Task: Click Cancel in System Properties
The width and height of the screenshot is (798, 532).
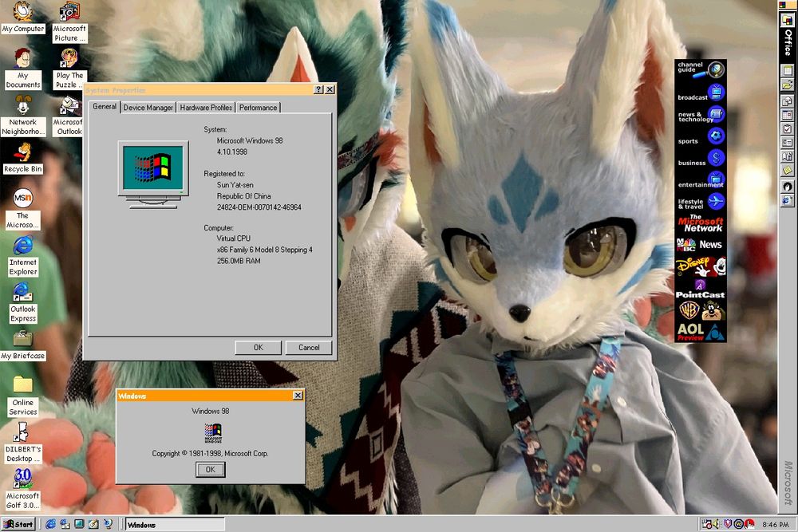Action: [309, 348]
